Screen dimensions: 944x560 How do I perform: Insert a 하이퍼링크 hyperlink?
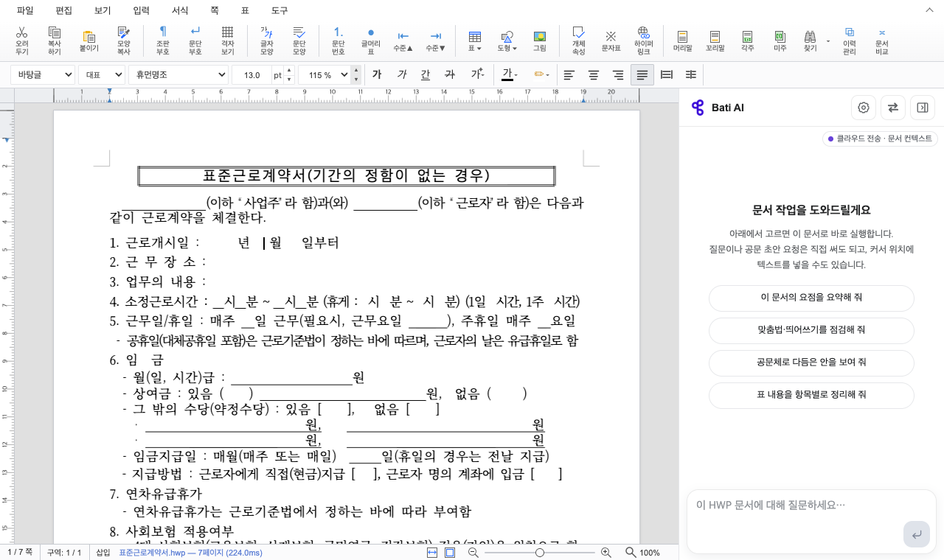click(x=644, y=41)
